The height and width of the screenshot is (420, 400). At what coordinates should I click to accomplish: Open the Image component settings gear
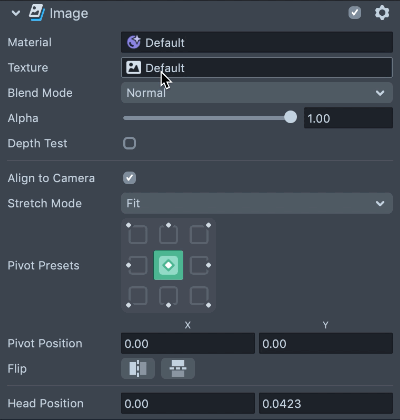pos(382,13)
